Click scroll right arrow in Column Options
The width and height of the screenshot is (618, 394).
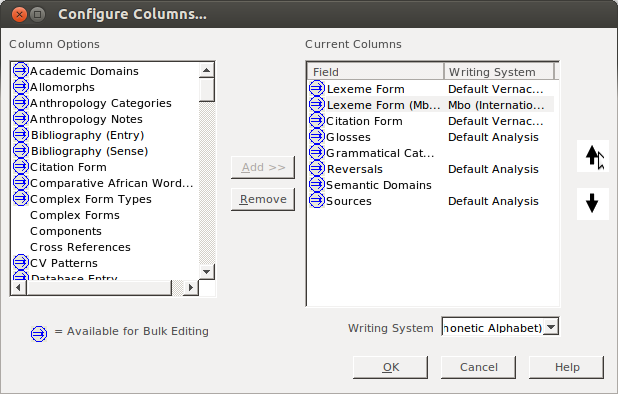pos(191,288)
